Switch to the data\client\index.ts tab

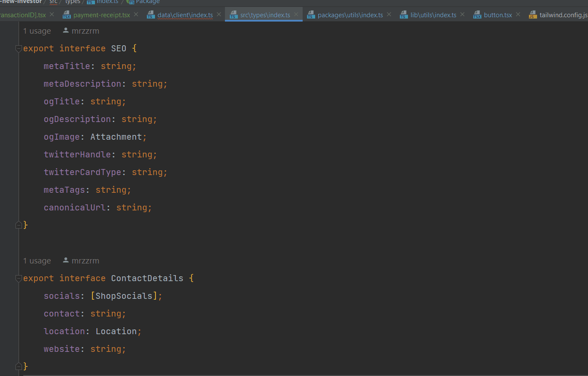[x=185, y=15]
